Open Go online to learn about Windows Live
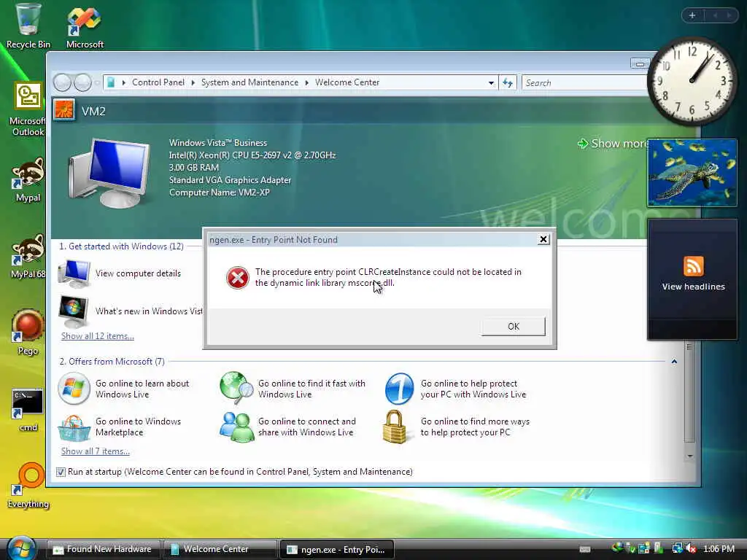This screenshot has height=560, width=747. point(123,389)
